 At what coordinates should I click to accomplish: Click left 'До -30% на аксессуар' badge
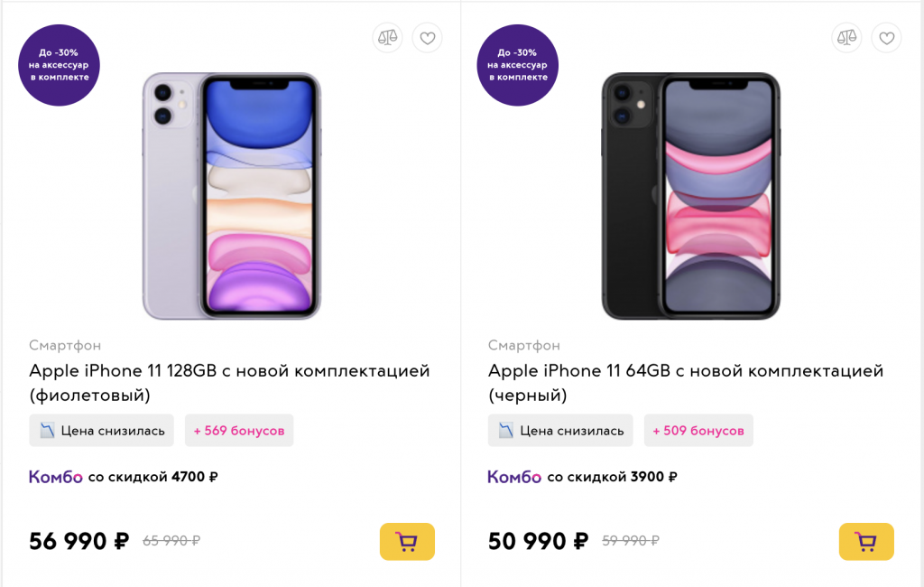coord(59,65)
